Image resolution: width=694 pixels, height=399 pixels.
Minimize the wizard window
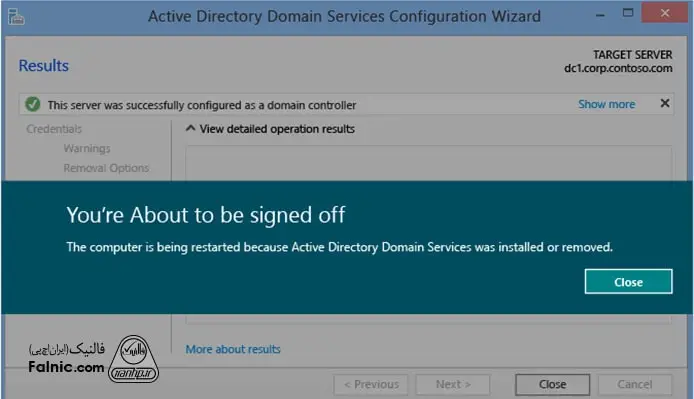600,15
